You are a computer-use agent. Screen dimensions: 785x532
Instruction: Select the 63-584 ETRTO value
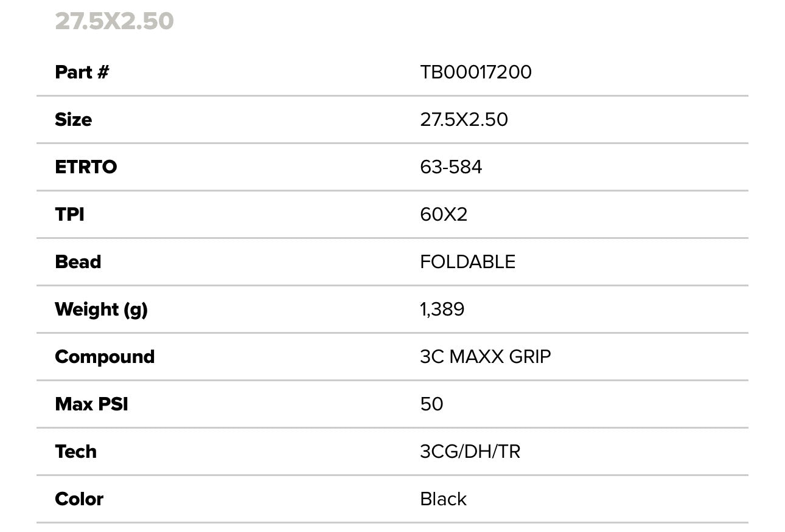451,167
